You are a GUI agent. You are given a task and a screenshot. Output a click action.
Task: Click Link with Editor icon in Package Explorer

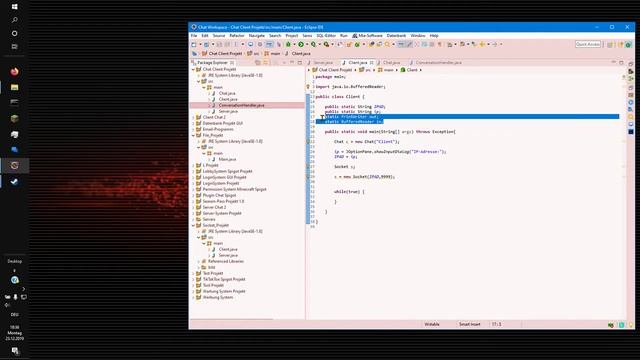tap(266, 63)
